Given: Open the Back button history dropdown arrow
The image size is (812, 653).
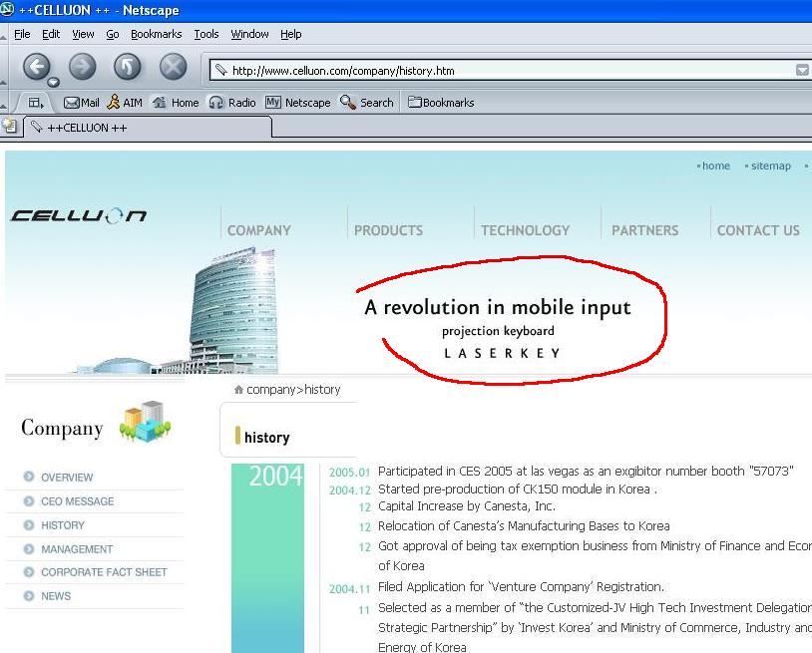Looking at the screenshot, I should tap(54, 82).
